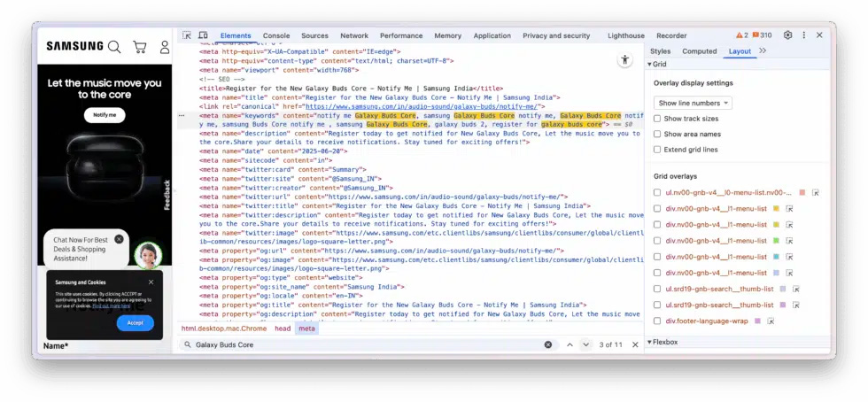The height and width of the screenshot is (402, 868).
Task: Click the Samsung logo
Action: click(x=74, y=46)
